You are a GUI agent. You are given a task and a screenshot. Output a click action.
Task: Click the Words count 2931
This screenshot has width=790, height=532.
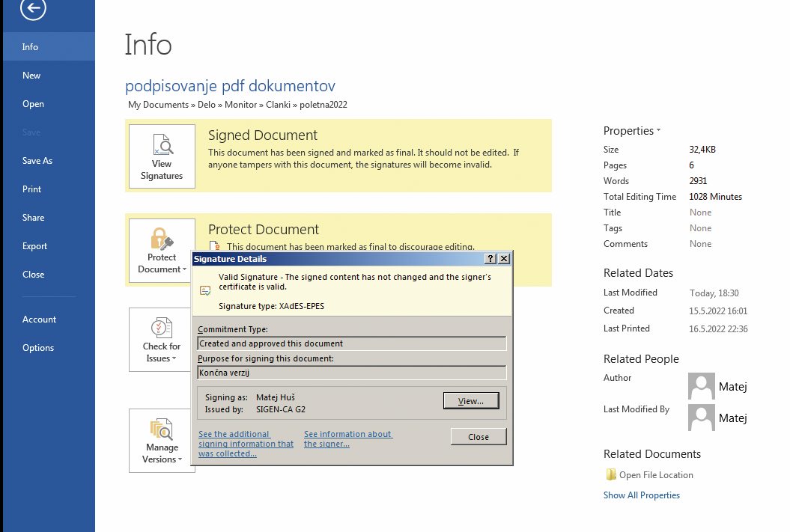[699, 180]
